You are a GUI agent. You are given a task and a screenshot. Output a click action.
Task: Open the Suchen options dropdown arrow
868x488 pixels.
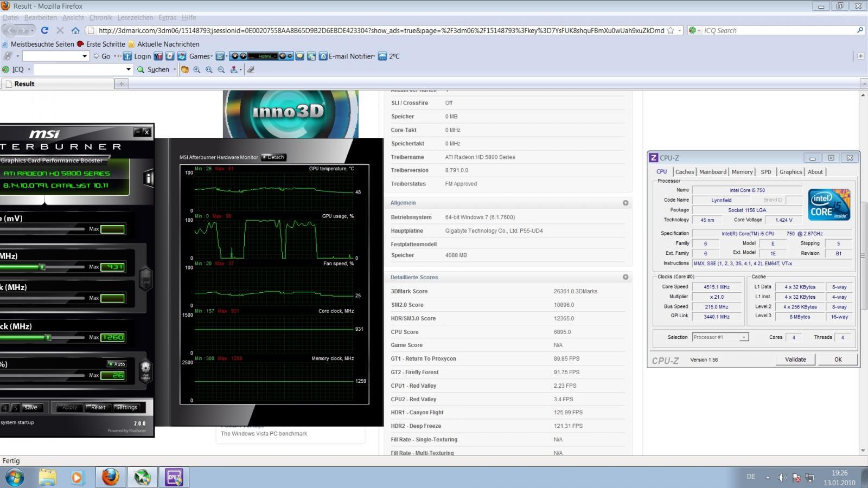[x=174, y=69]
